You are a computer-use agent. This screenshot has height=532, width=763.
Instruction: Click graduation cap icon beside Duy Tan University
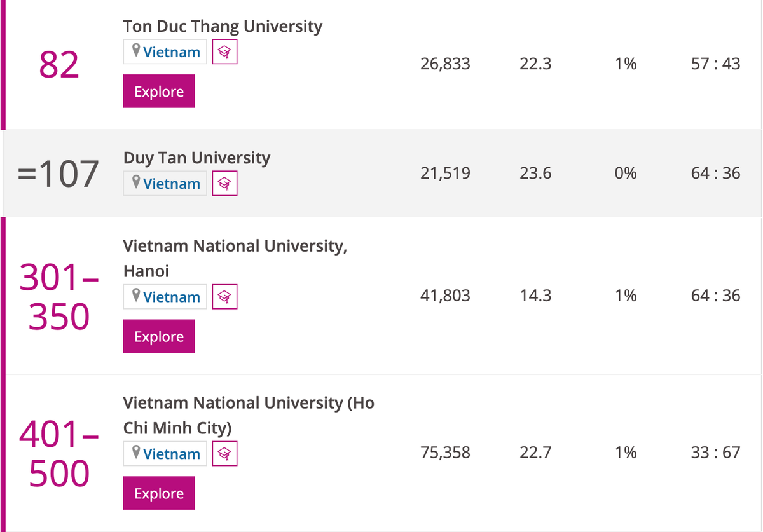(x=224, y=184)
